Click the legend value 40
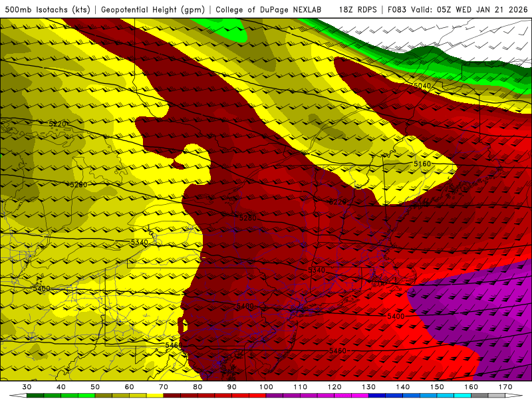The image size is (532, 399). tap(61, 387)
